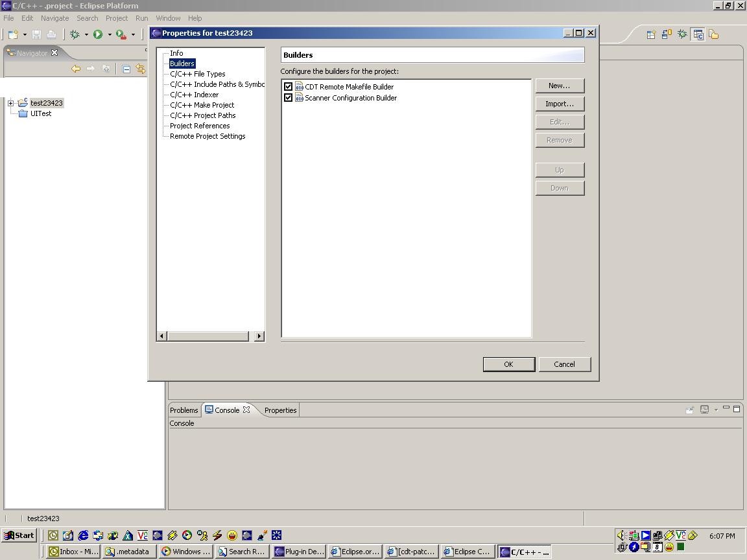Click the properties tree horizontal scrollbar thumb
747x560 pixels.
(208, 336)
